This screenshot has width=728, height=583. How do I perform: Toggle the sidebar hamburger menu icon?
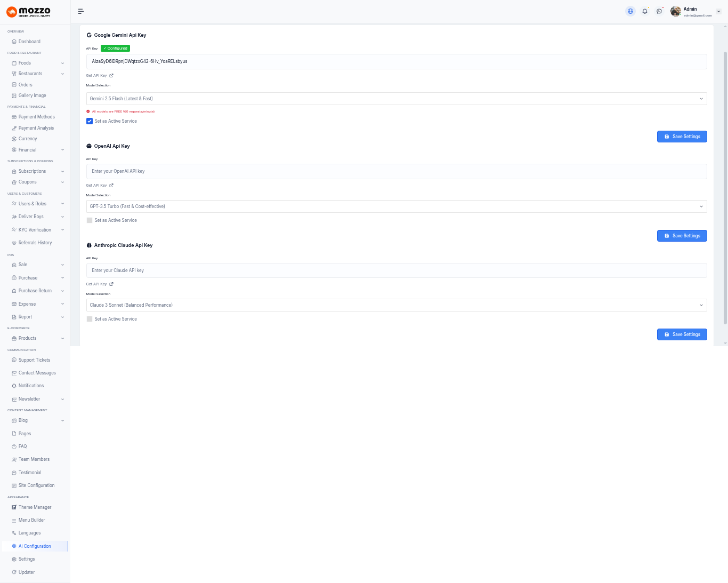tap(81, 11)
